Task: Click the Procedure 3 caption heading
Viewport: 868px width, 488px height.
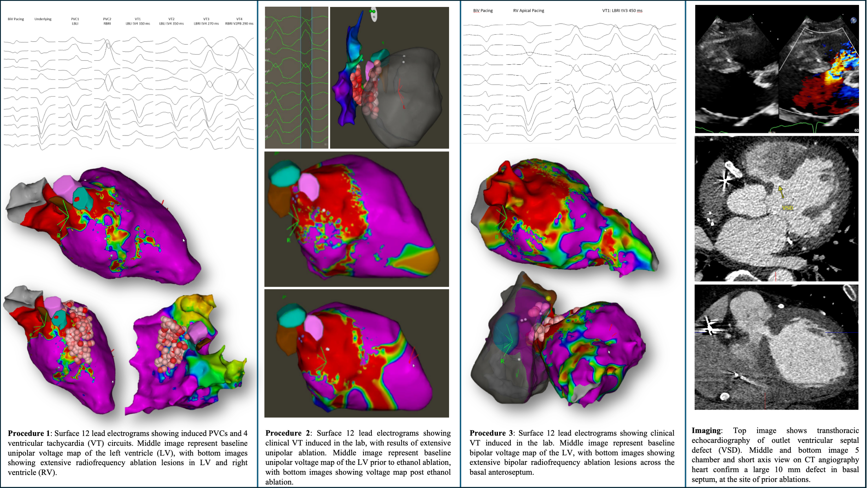Action: [491, 433]
